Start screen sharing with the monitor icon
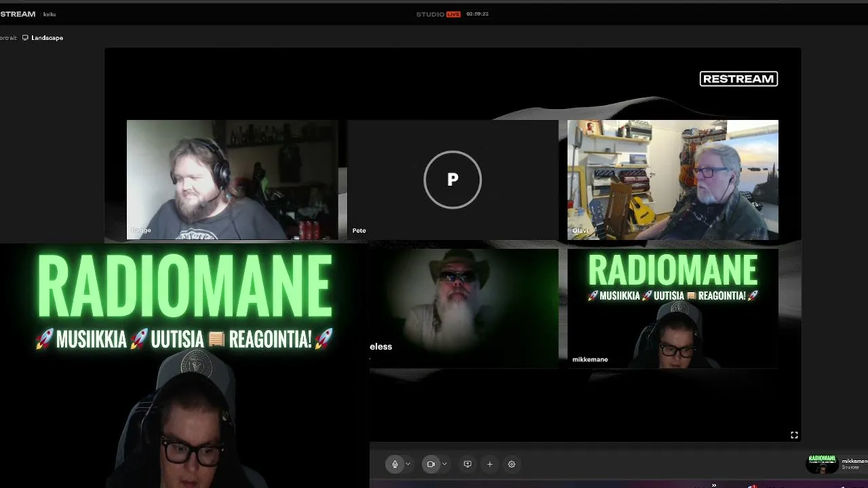The width and height of the screenshot is (868, 488). point(467,464)
